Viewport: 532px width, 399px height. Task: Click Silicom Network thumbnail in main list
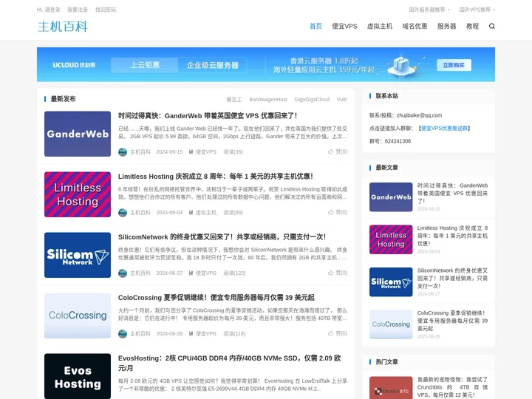point(78,255)
